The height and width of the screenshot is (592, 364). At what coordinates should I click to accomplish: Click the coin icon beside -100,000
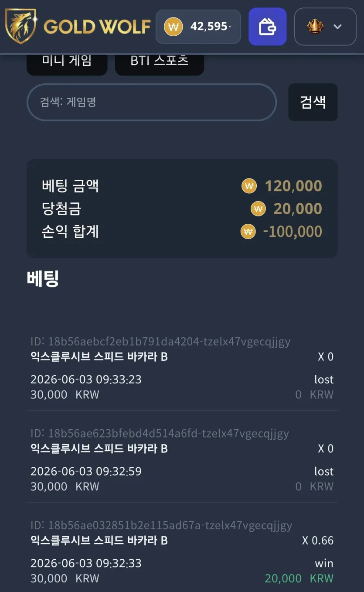[248, 232]
